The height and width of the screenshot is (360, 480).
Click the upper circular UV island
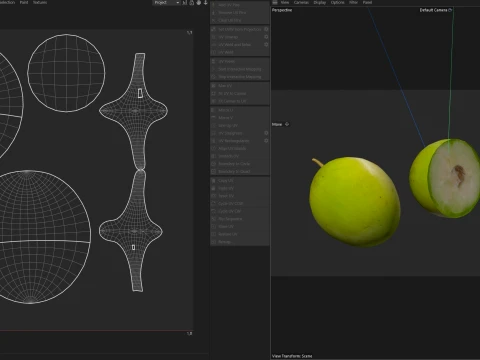[x=66, y=73]
